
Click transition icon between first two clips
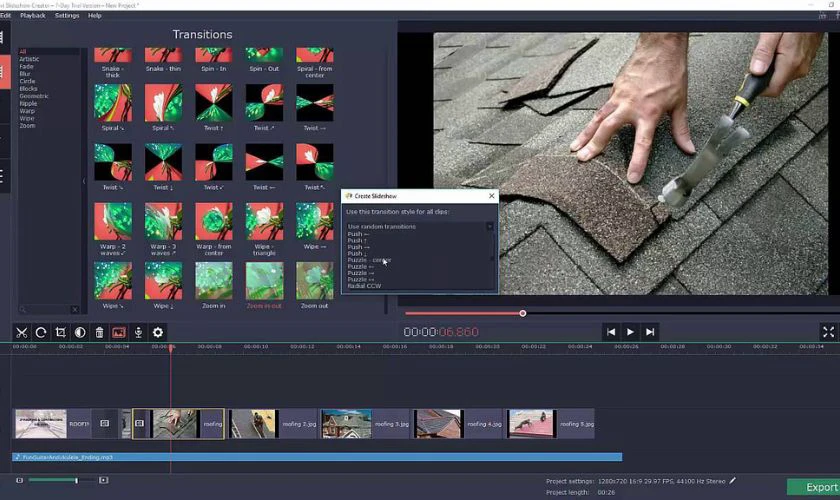105,423
